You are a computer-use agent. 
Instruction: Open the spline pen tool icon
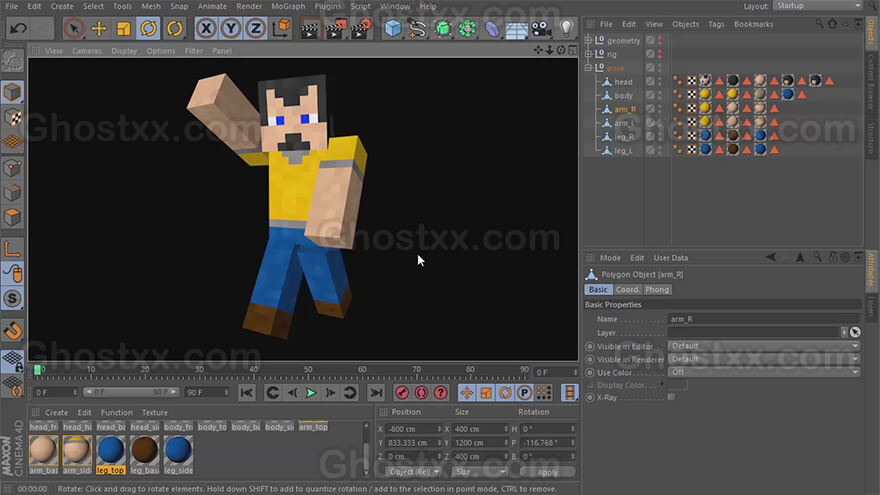pyautogui.click(x=418, y=28)
